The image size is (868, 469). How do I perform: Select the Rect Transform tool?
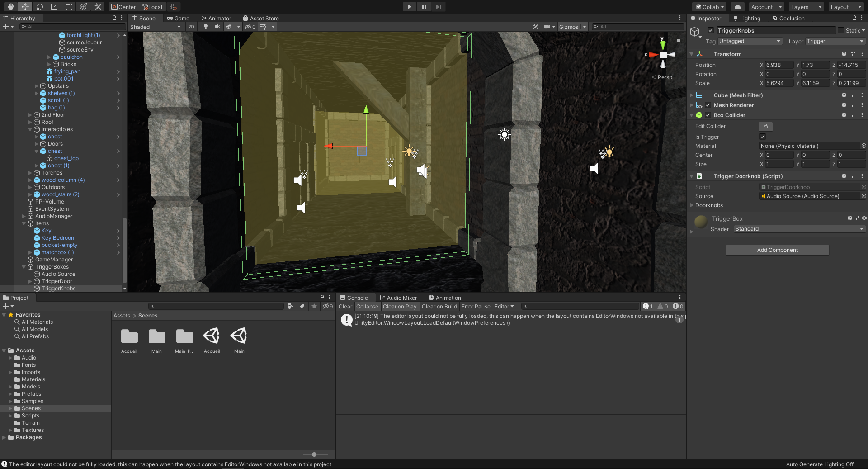tap(69, 7)
